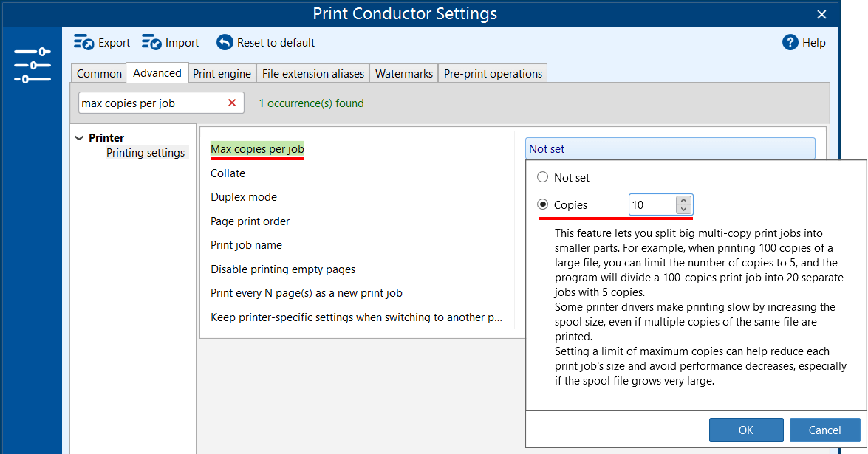Switch to the Common tab
The height and width of the screenshot is (454, 868).
(x=99, y=74)
